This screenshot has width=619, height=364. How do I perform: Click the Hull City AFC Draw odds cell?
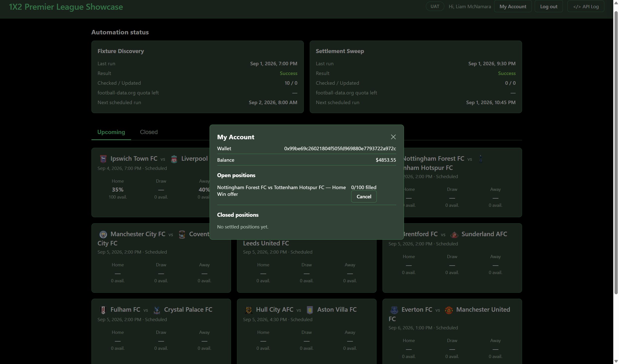pos(307,340)
